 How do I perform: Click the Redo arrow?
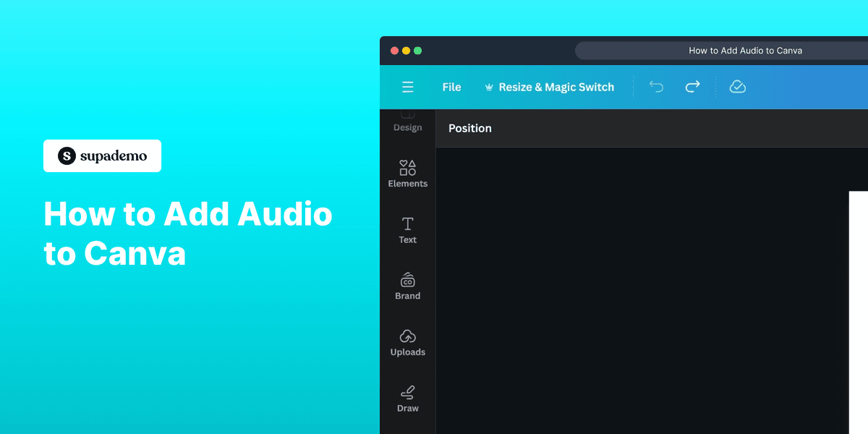[x=692, y=86]
